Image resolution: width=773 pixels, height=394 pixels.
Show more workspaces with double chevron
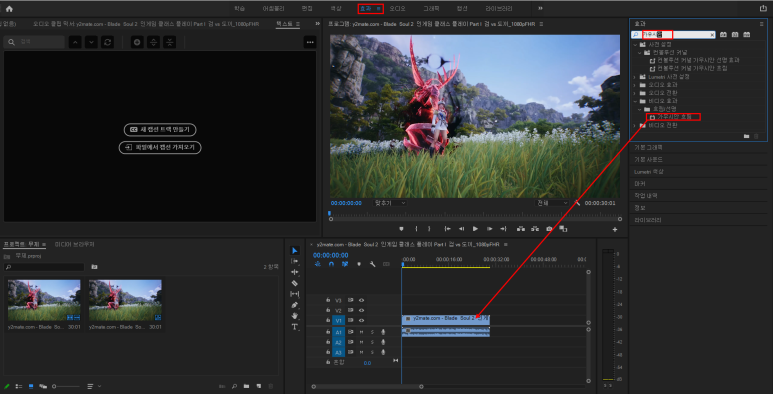[540, 8]
